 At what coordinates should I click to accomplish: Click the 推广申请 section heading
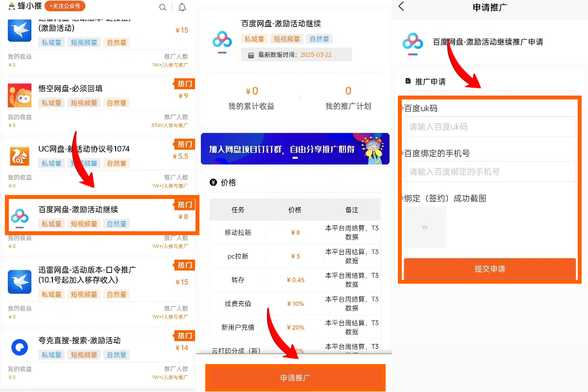(x=430, y=81)
